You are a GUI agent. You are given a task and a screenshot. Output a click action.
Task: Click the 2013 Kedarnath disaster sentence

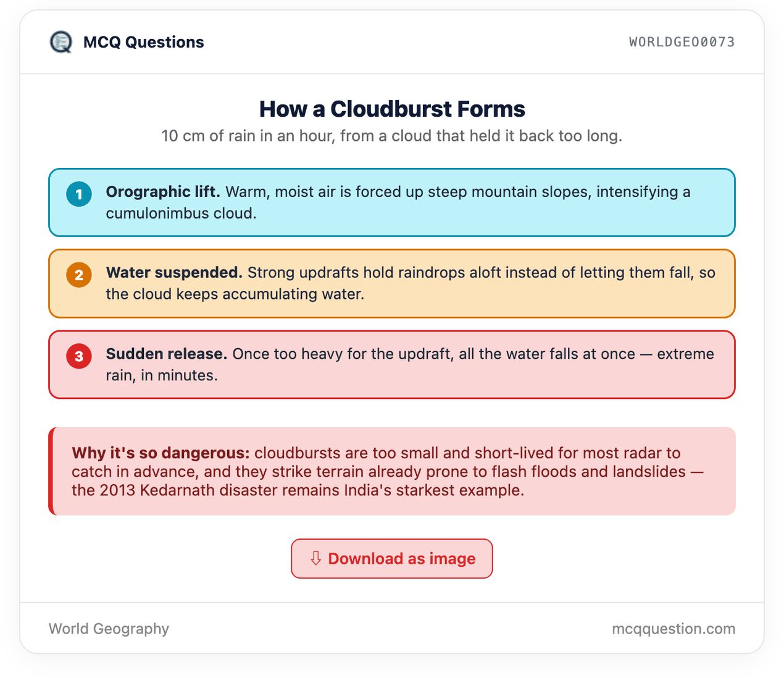pyautogui.click(x=298, y=491)
